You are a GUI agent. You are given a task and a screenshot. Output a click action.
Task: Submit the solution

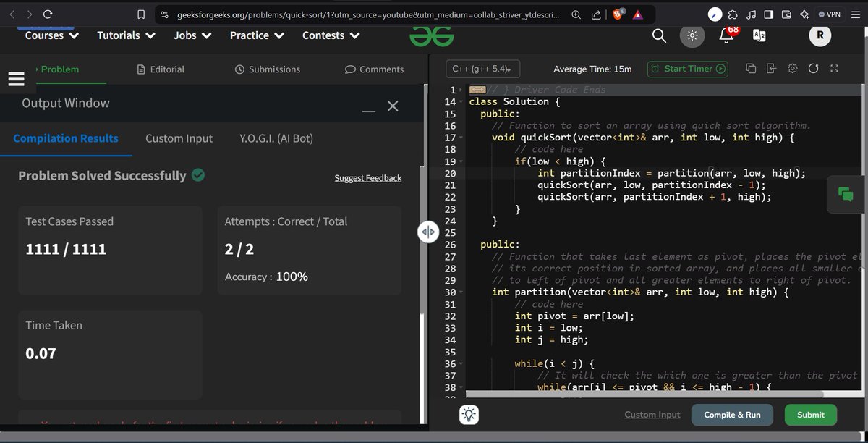click(810, 414)
